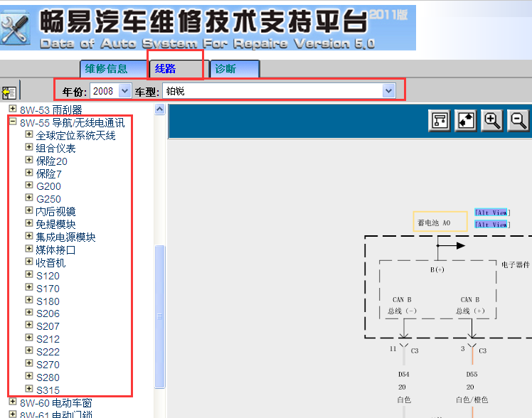Screen dimensions: 532x418
Task: Open the 维修信息 tab
Action: (113, 69)
